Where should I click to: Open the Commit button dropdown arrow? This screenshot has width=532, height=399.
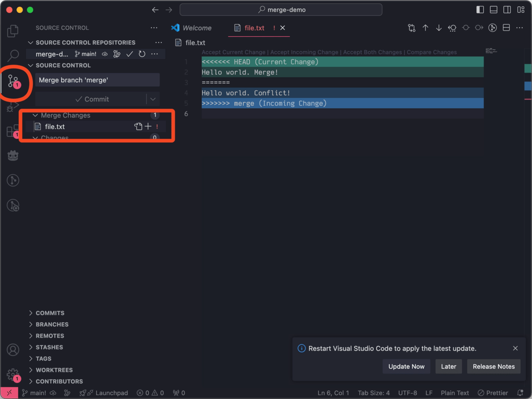pyautogui.click(x=153, y=99)
